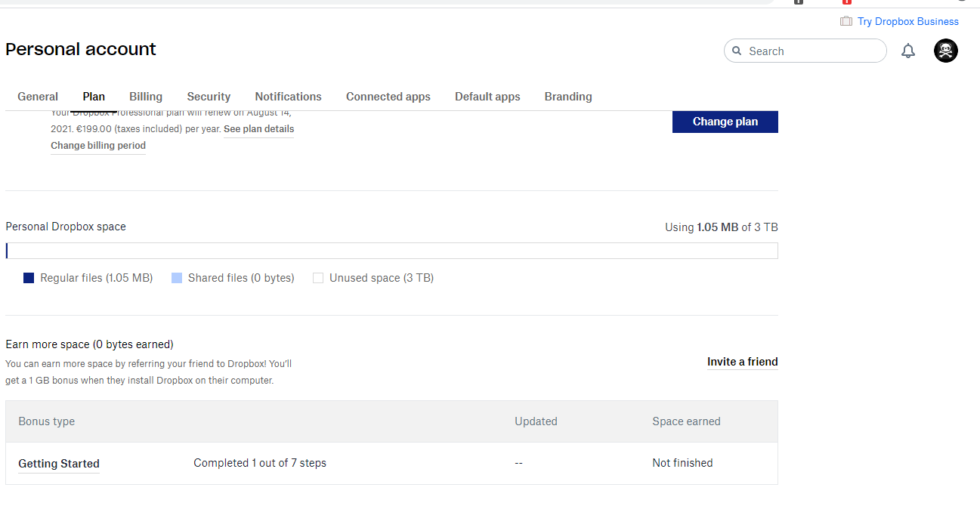Click the Change plan button
The image size is (980, 506).
click(725, 122)
